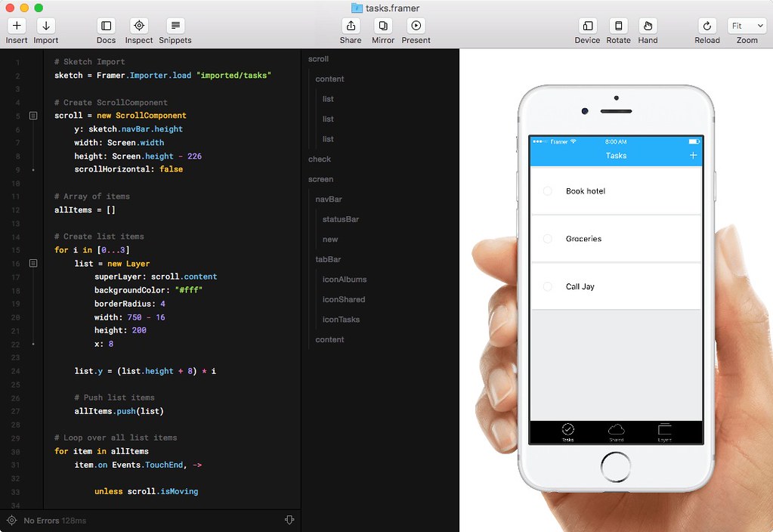The height and width of the screenshot is (532, 773).
Task: Click the Share button
Action: pos(350,30)
